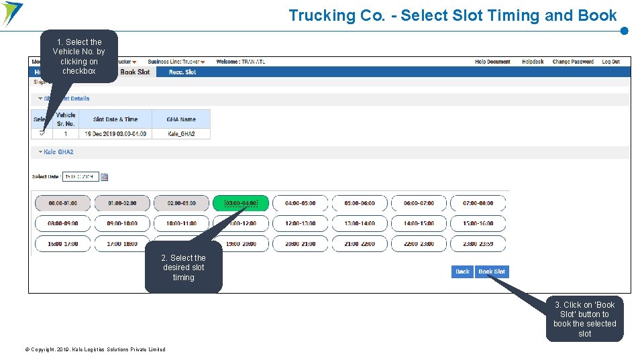The width and height of the screenshot is (644, 362).
Task: Select the 23:00-23:59 slot
Action: [x=478, y=244]
